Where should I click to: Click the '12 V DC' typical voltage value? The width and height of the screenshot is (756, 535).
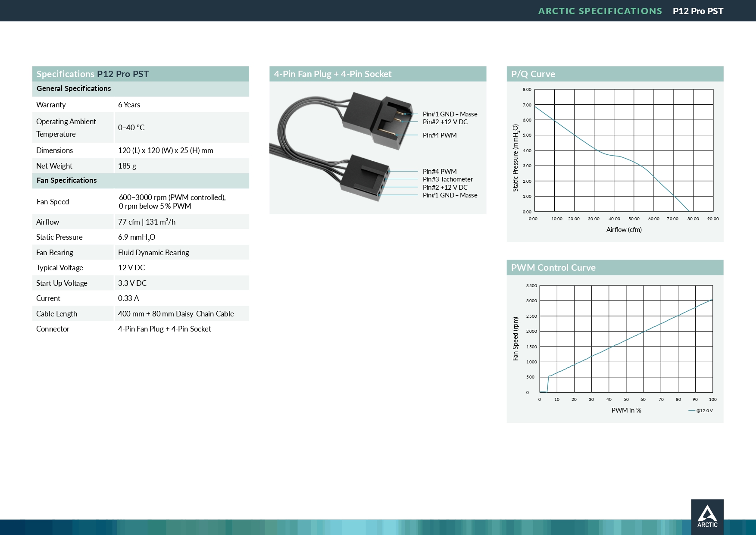(131, 268)
